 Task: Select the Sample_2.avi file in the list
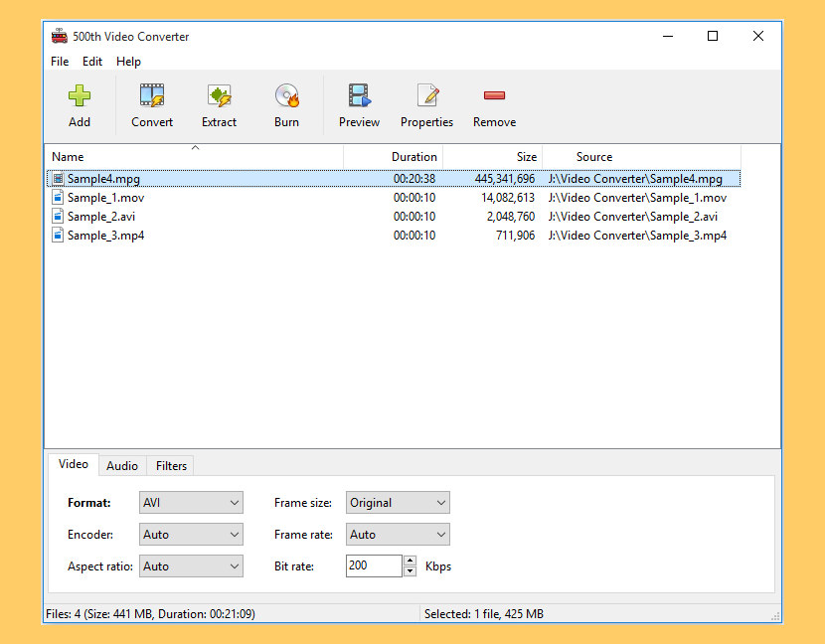100,216
